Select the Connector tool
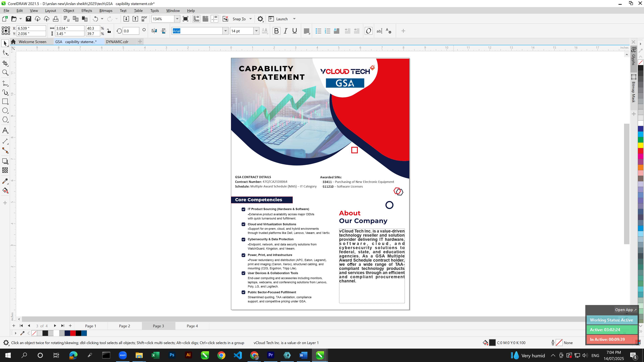 (5, 150)
